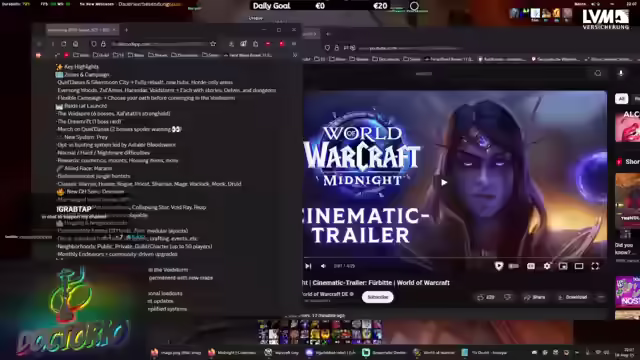The width and height of the screenshot is (640, 360).
Task: Activate YouTube voice search microphone
Action: (x=621, y=73)
